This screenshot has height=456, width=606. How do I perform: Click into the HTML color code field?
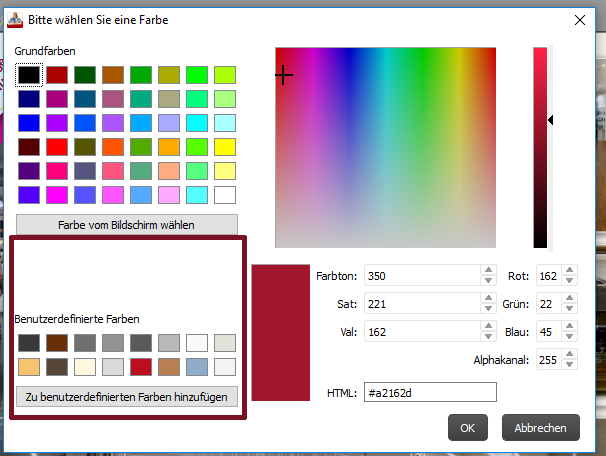coord(430,393)
